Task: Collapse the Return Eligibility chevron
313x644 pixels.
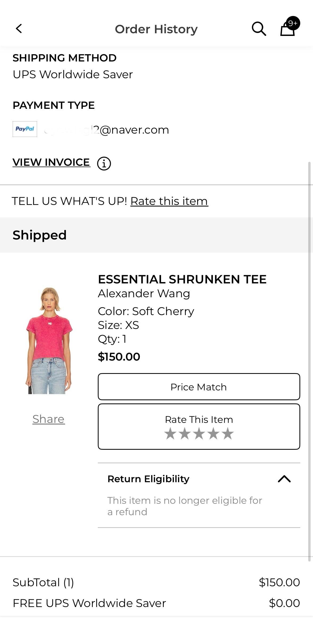Action: 284,479
